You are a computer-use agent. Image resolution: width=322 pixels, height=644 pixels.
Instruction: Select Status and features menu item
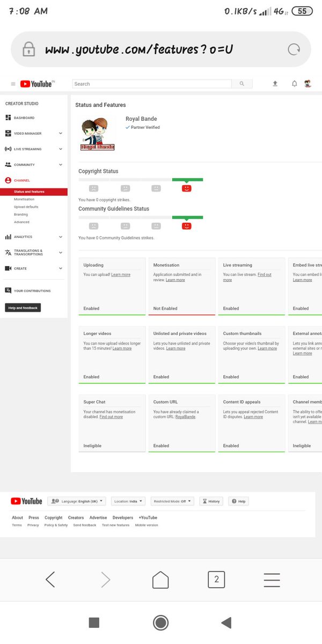[34, 192]
